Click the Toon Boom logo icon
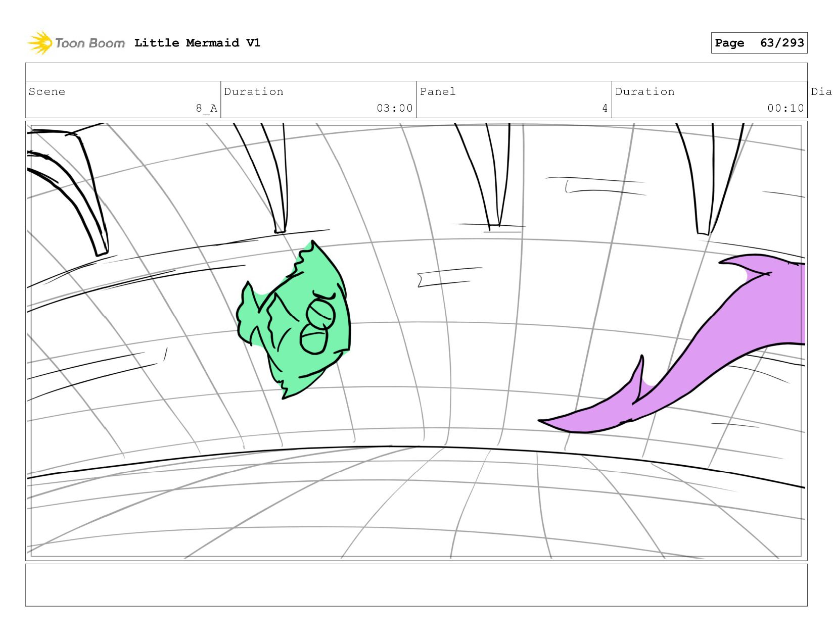 pyautogui.click(x=40, y=43)
